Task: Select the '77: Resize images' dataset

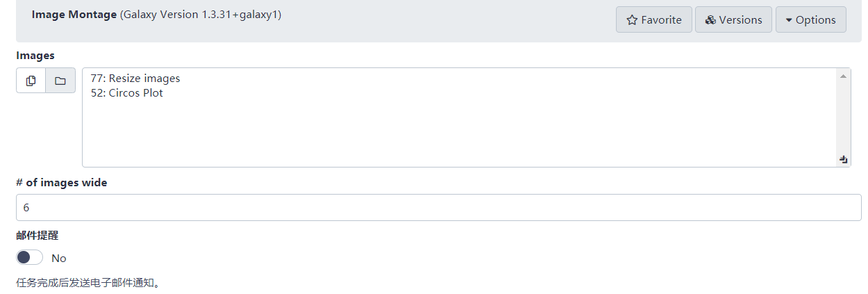Action: [135, 79]
